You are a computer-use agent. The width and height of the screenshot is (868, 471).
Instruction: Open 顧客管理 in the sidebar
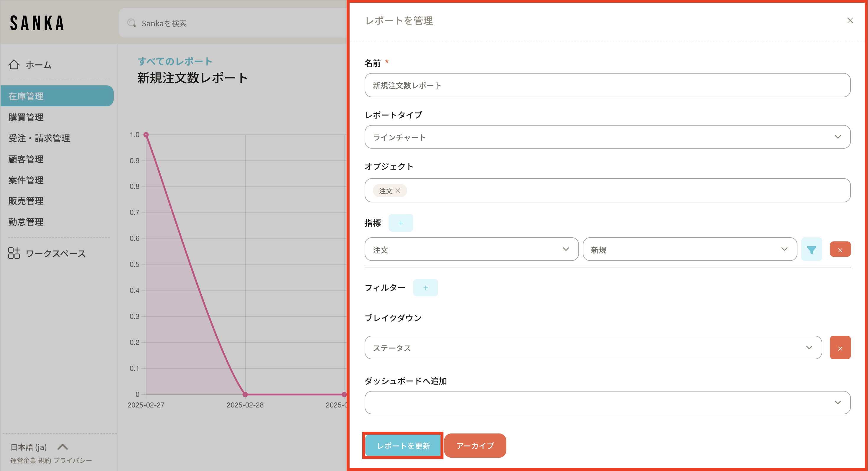point(26,159)
